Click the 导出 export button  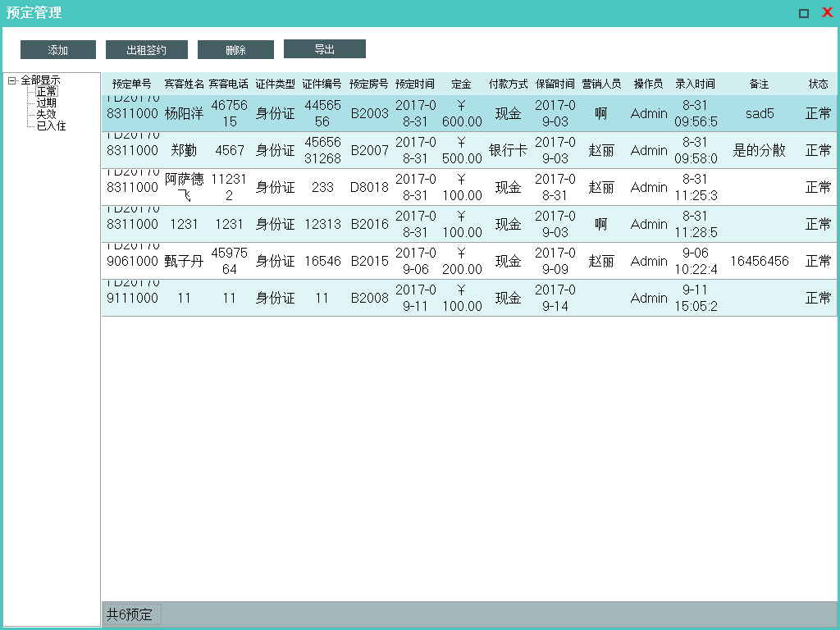324,49
